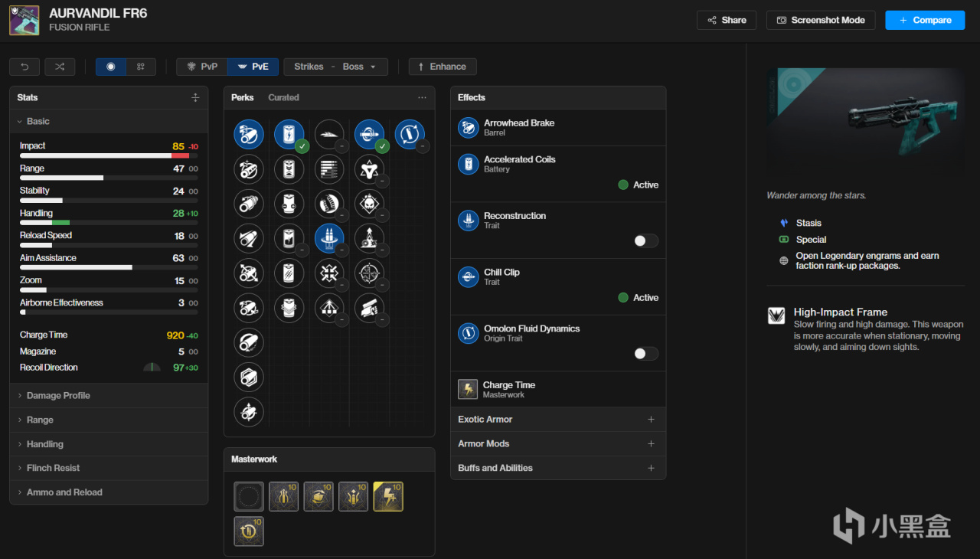Screen dimensions: 980x559
Task: Click the Charge Time value 920
Action: click(x=175, y=335)
